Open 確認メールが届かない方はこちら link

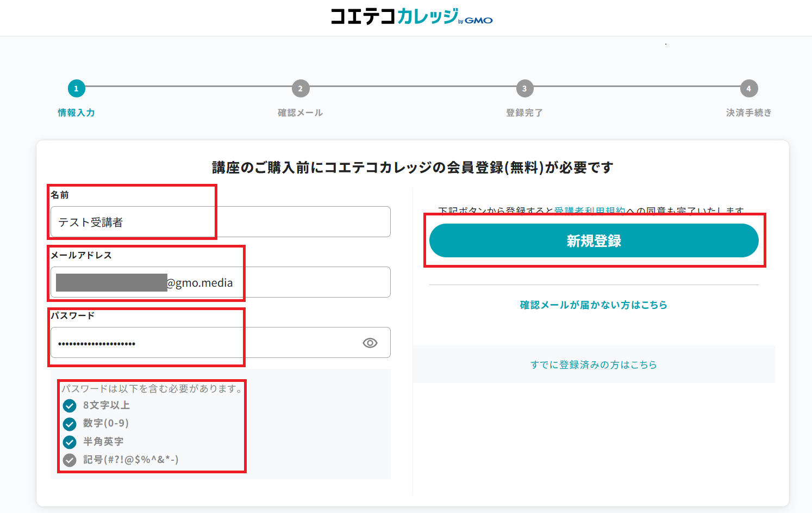click(x=594, y=305)
